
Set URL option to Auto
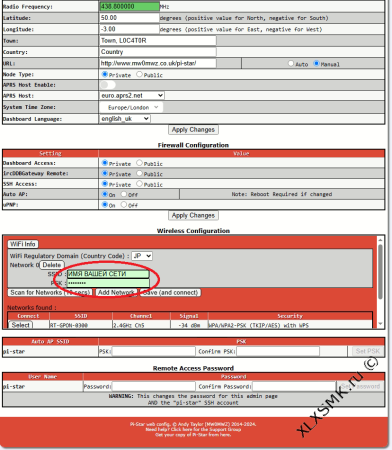coord(291,63)
